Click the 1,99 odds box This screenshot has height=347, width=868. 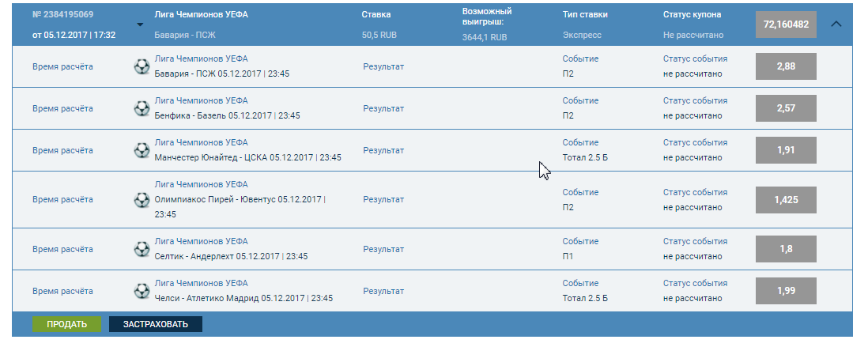(786, 292)
